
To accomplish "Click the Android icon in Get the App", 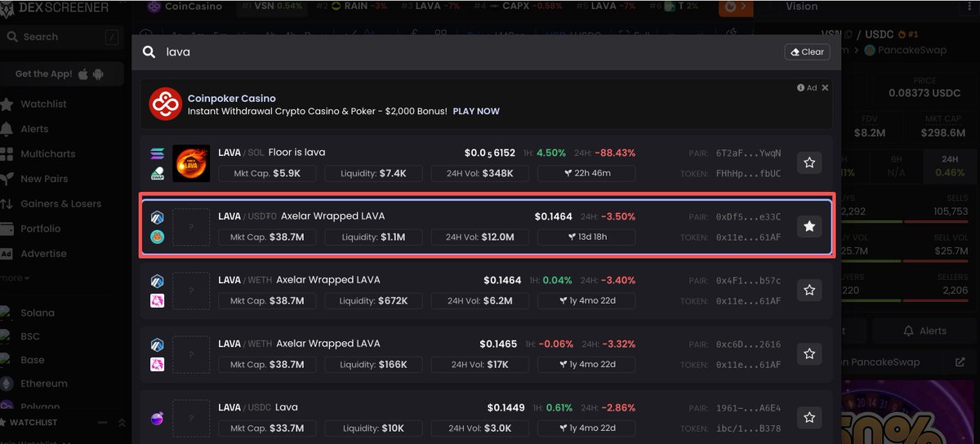I will 98,73.
